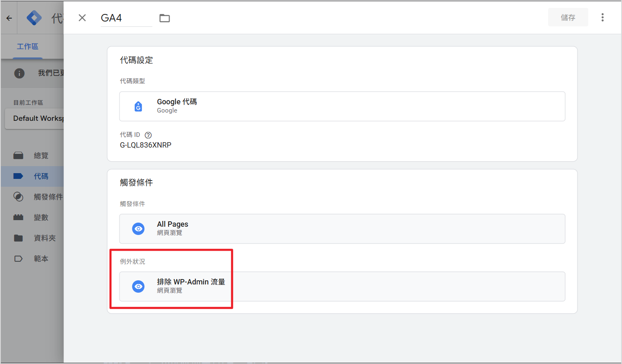Open 觸發條件 triggers in sidebar
622x364 pixels.
(x=32, y=197)
